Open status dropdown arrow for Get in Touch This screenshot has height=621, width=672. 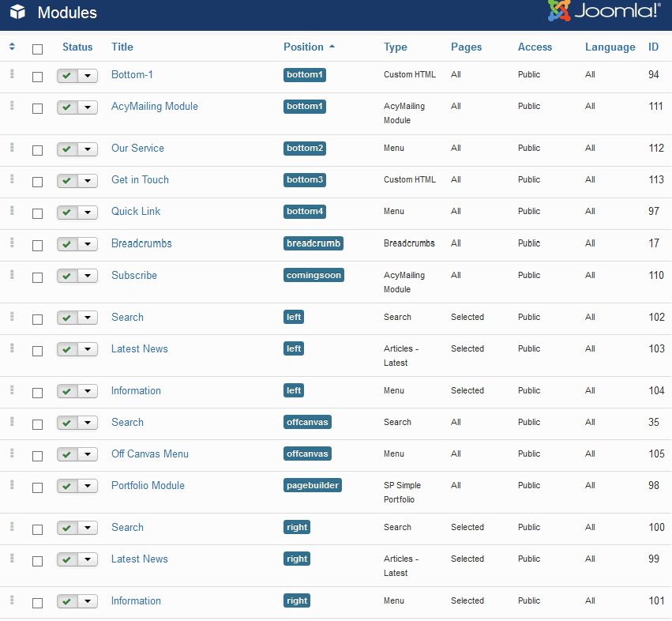(x=88, y=182)
